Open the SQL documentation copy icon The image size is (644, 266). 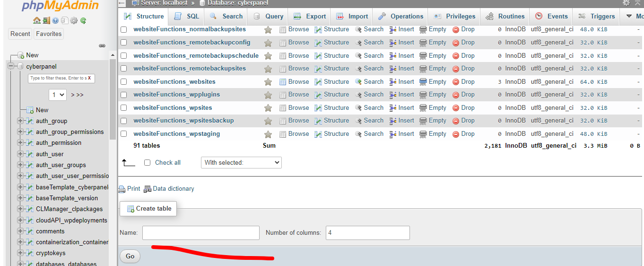click(64, 20)
